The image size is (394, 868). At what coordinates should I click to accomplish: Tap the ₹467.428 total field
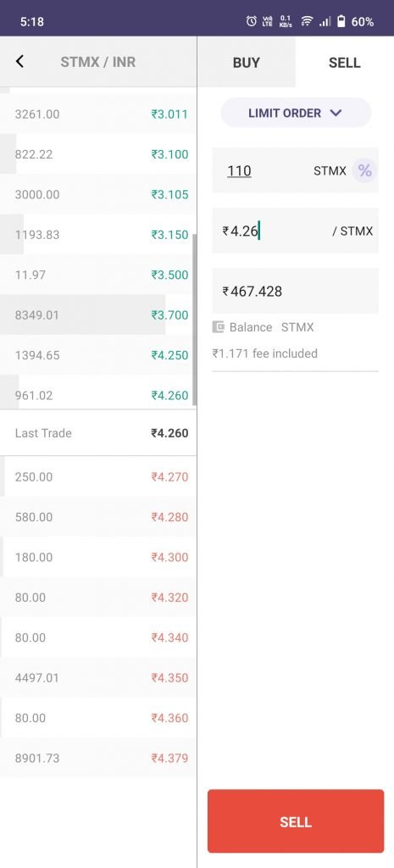(x=296, y=292)
